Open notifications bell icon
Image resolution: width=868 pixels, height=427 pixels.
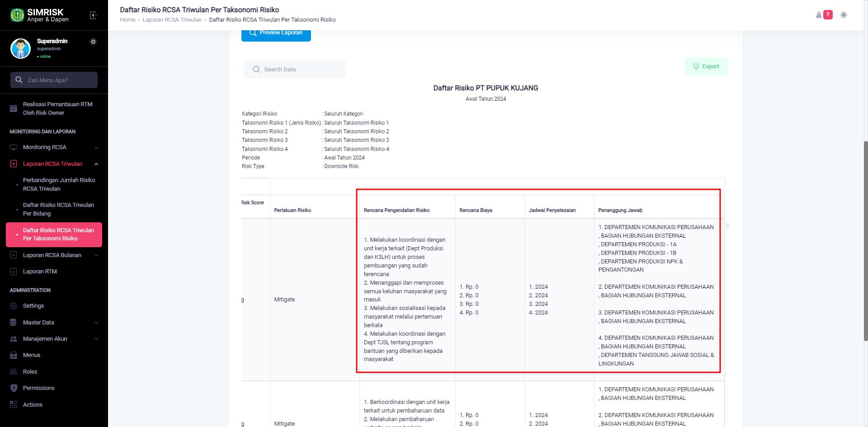coord(819,15)
